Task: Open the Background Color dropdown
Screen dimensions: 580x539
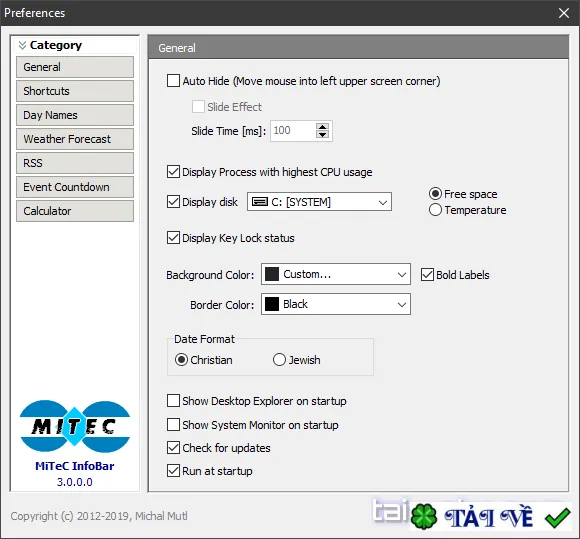Action: click(336, 274)
